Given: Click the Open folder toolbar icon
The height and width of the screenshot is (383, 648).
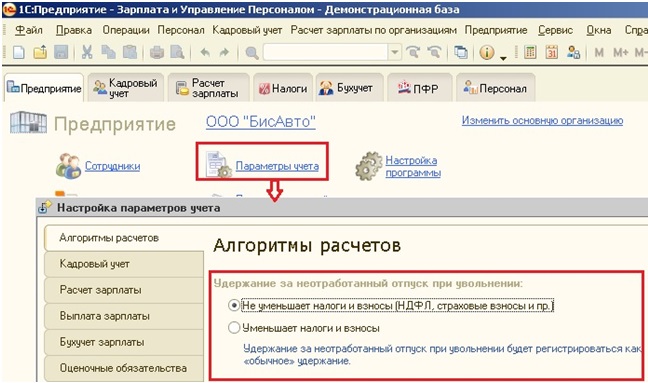Looking at the screenshot, I should (x=40, y=52).
